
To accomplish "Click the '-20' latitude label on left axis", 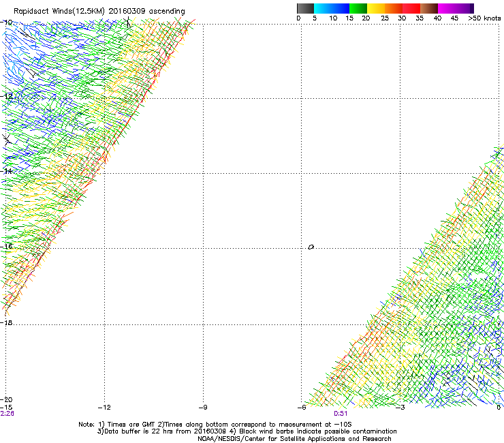I will pyautogui.click(x=6, y=399).
